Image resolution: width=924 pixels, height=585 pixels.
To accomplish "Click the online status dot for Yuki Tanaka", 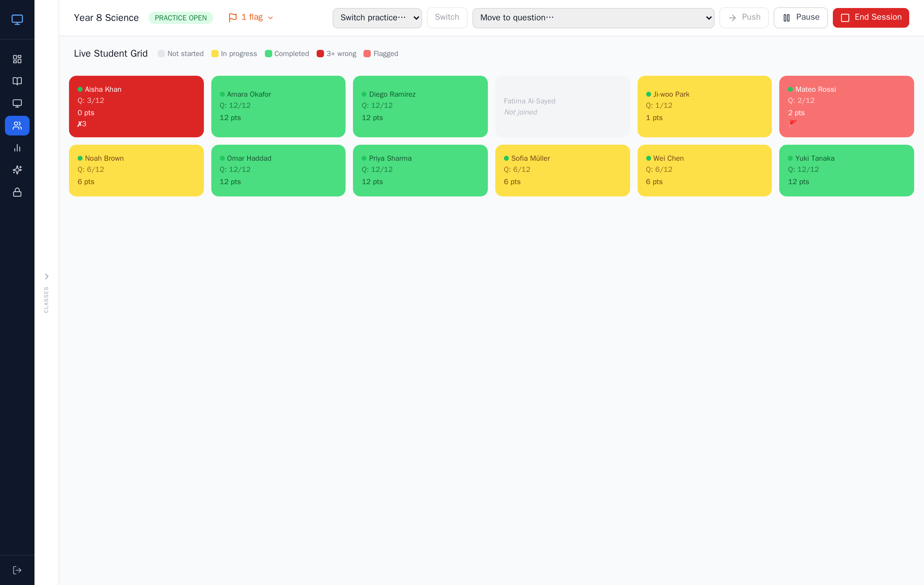I will [x=790, y=159].
